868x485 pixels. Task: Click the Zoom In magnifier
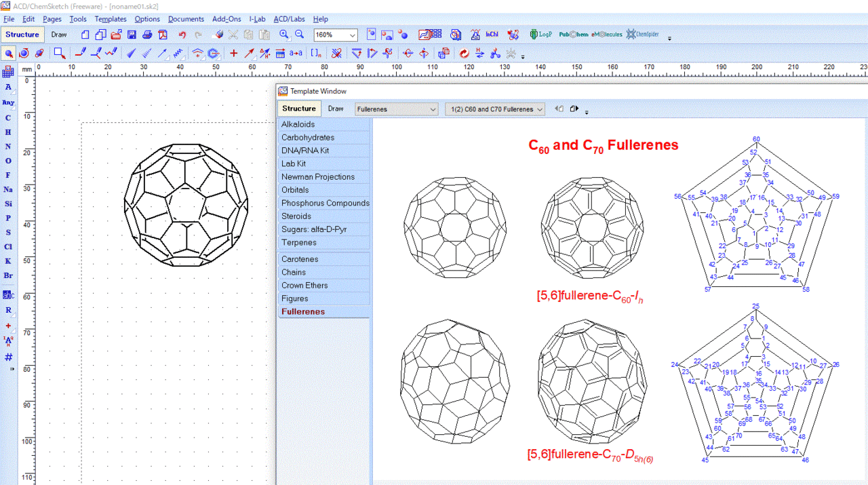coord(284,35)
